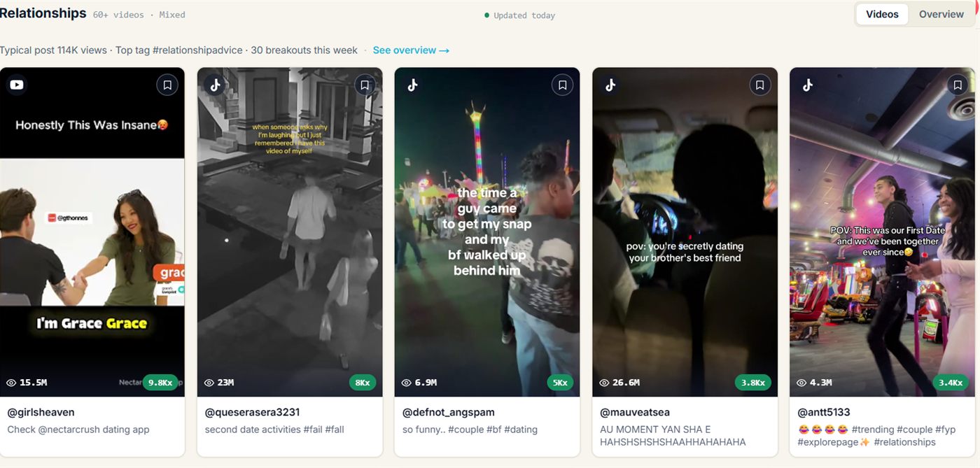Click 'second date activities #fail #fall' caption
The image size is (980, 468).
(x=274, y=430)
